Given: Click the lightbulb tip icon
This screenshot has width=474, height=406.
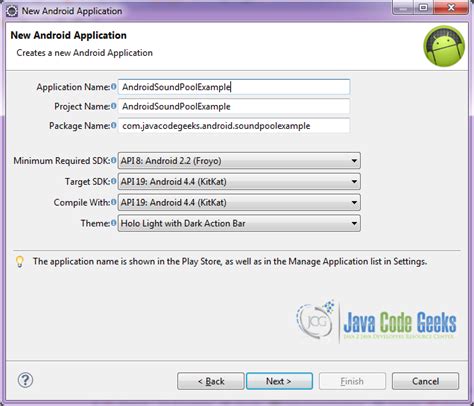Looking at the screenshot, I should [x=20, y=261].
